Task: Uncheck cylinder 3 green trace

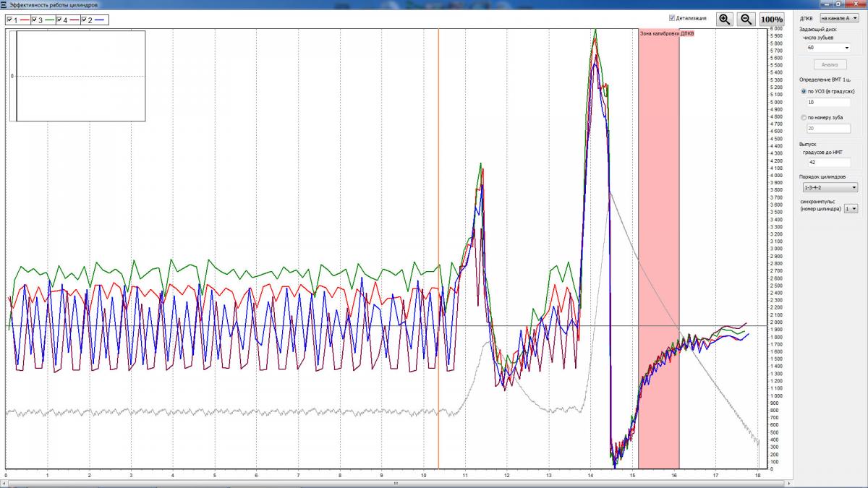Action: 34,20
